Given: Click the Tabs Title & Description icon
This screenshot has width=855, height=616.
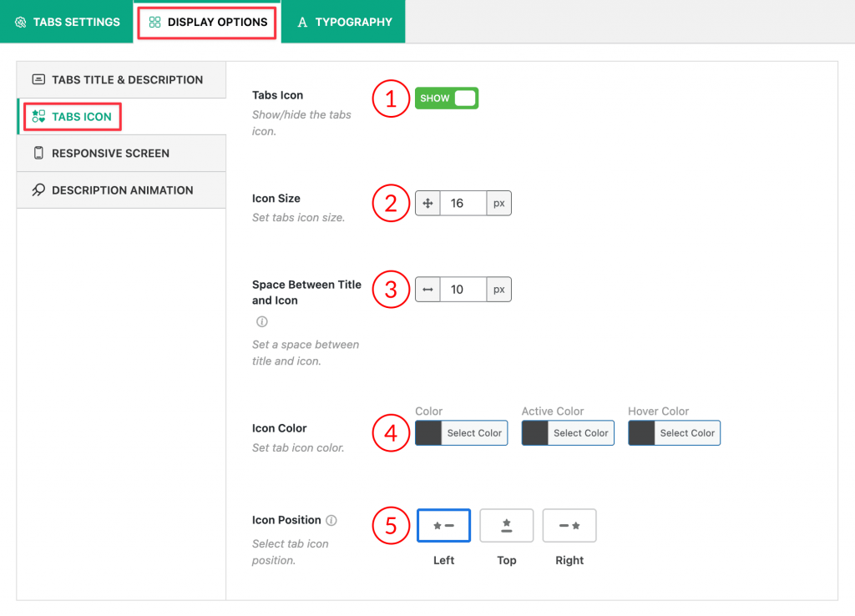Looking at the screenshot, I should coord(38,79).
